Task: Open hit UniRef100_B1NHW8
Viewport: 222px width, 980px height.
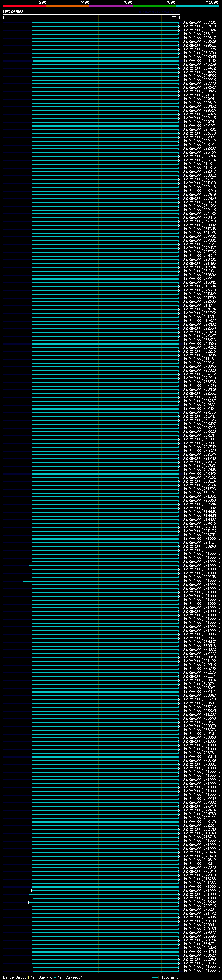Action: point(199,512)
